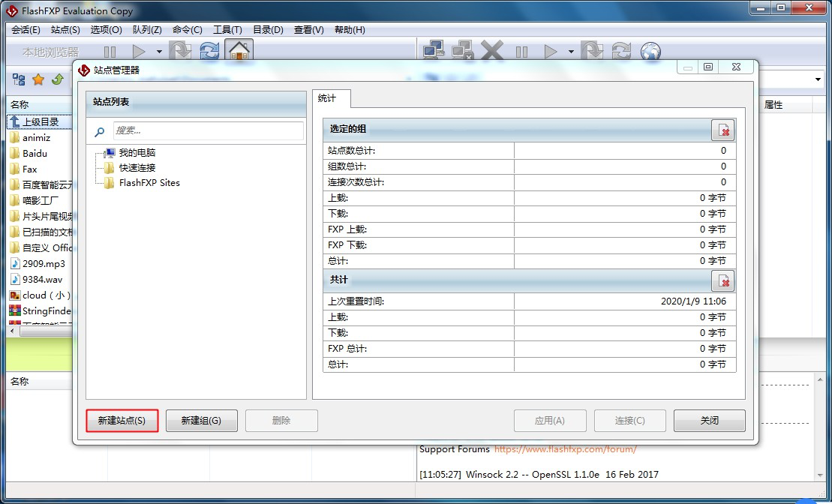Open the 查看(V) menu
Screen dimensions: 832x504
tap(309, 30)
